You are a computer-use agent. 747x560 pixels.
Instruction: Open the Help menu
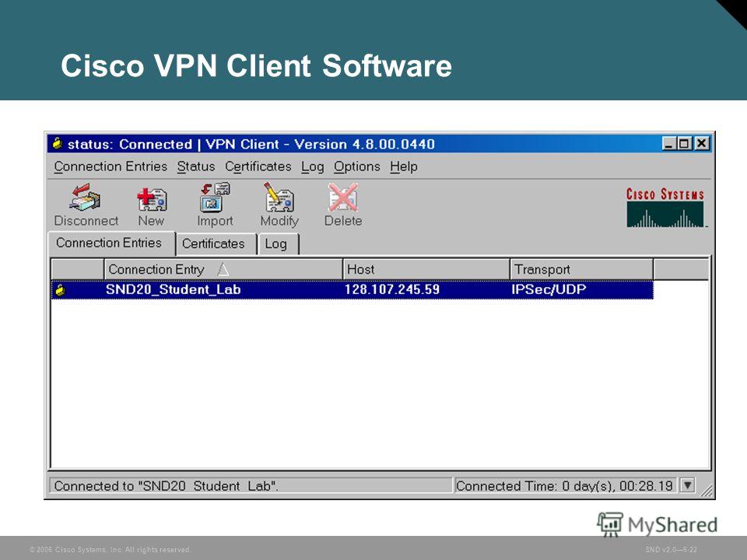[404, 166]
